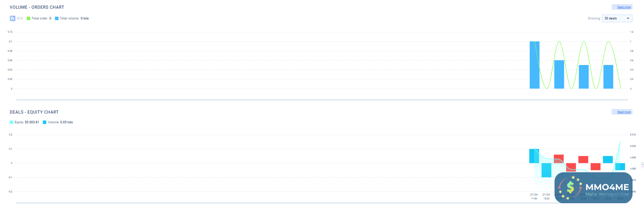Click the dropdown arrow beside 50 deals
644x207 pixels.
(628, 18)
